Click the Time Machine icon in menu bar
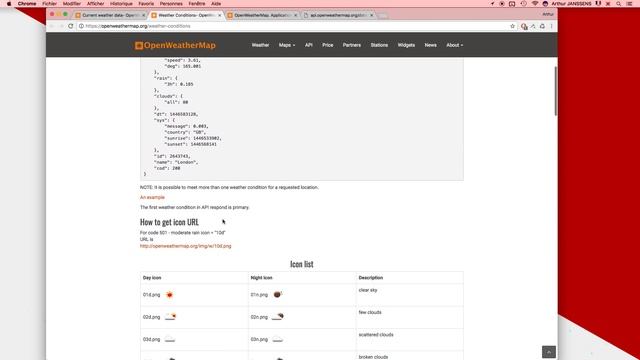This screenshot has height=360, width=640. [x=524, y=4]
